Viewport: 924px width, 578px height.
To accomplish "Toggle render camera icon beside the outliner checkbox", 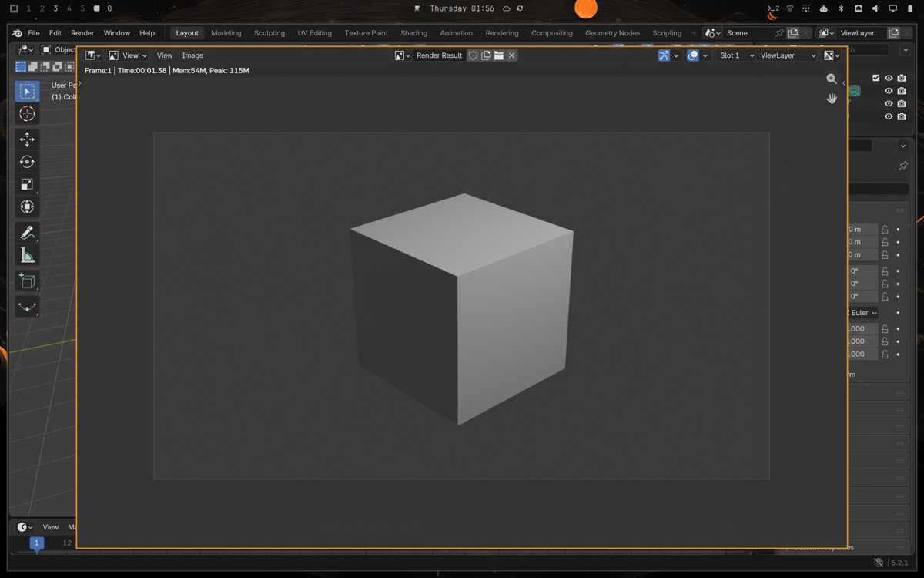I will coord(902,78).
